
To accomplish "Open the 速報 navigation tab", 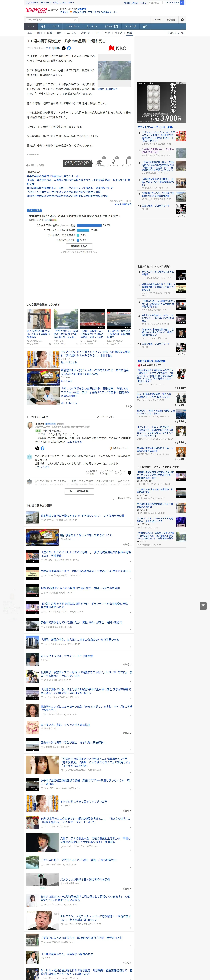I will (43, 27).
